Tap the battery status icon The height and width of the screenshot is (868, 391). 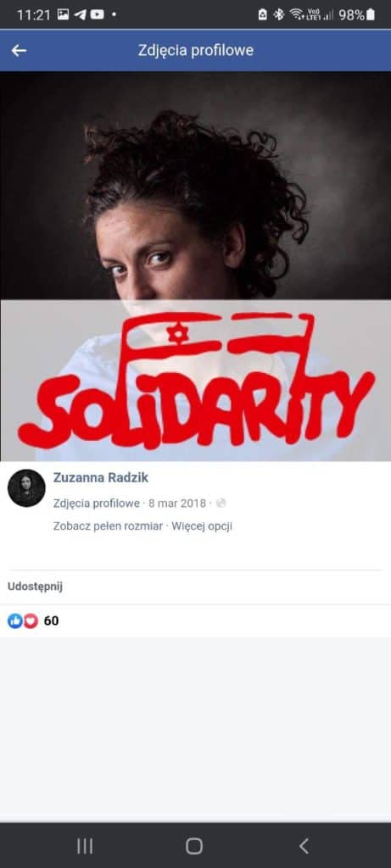point(371,15)
